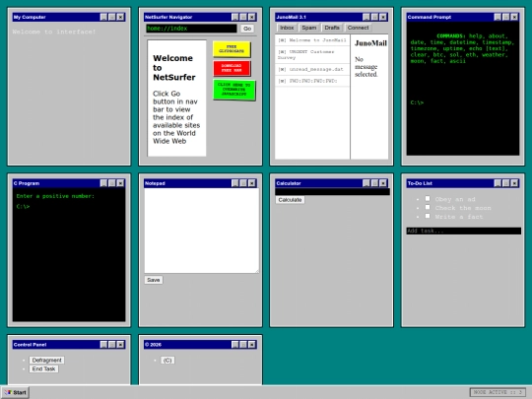Click the Defragment button in Control Panel
This screenshot has width=532, height=399.
47,360
